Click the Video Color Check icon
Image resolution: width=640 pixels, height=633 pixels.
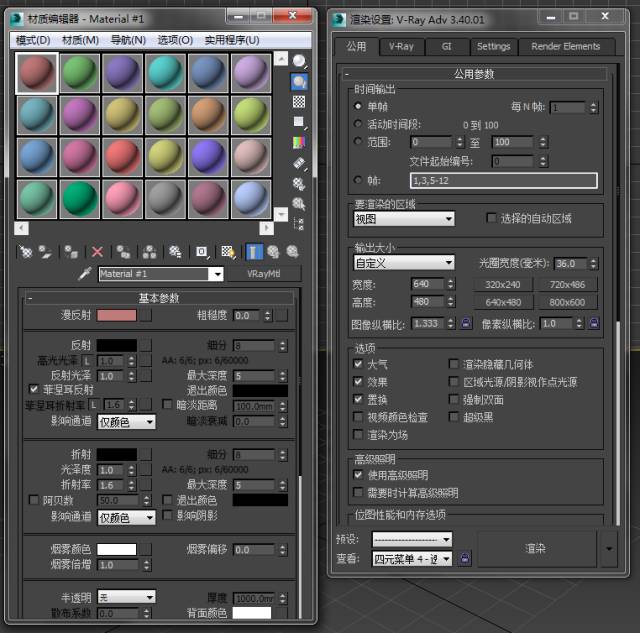[x=299, y=141]
